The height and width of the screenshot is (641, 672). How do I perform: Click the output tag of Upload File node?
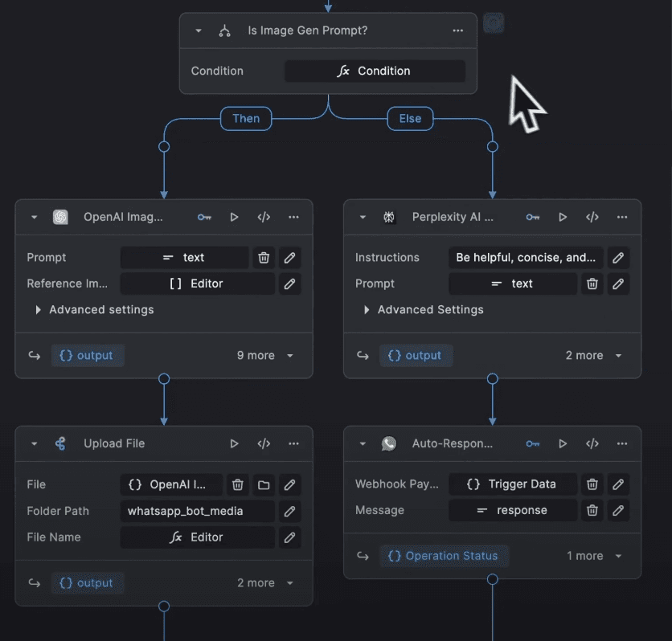coord(88,583)
